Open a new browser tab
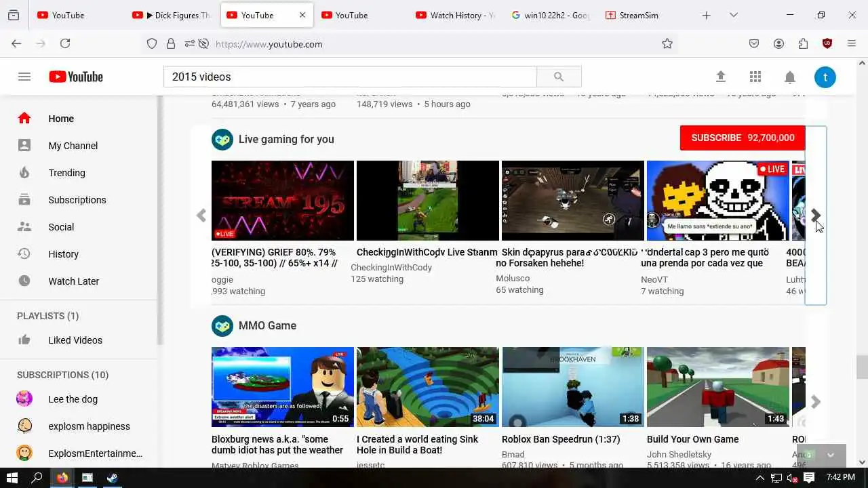 tap(706, 15)
